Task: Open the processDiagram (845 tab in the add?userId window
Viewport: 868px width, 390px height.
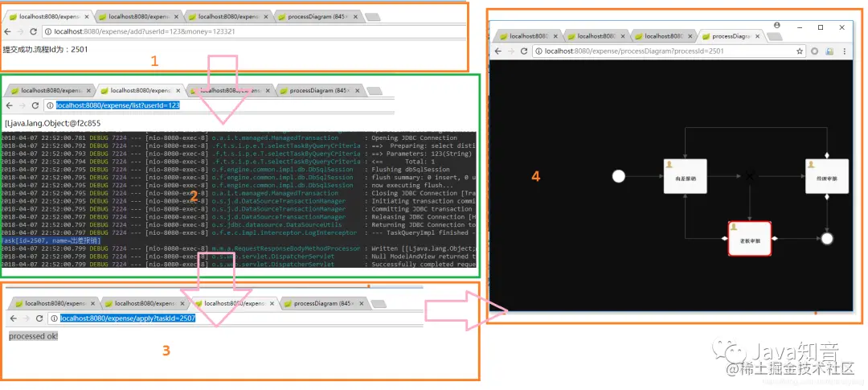Action: [317, 17]
